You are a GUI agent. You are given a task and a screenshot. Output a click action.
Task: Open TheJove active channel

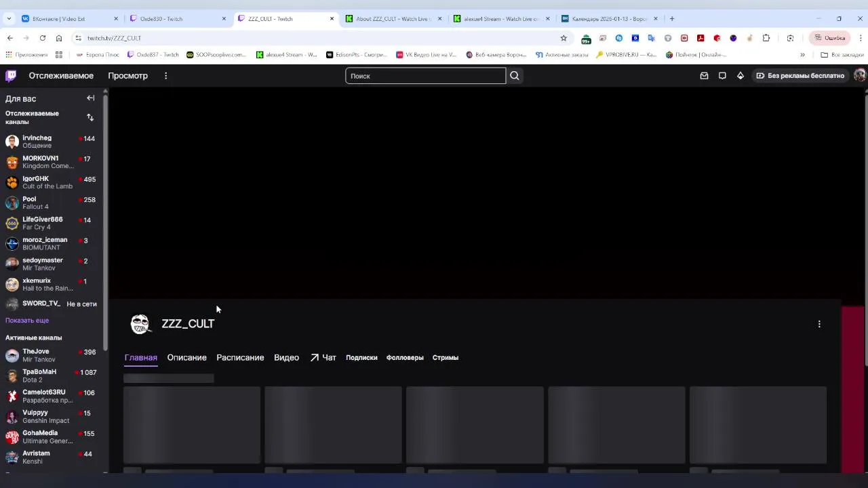coord(51,355)
